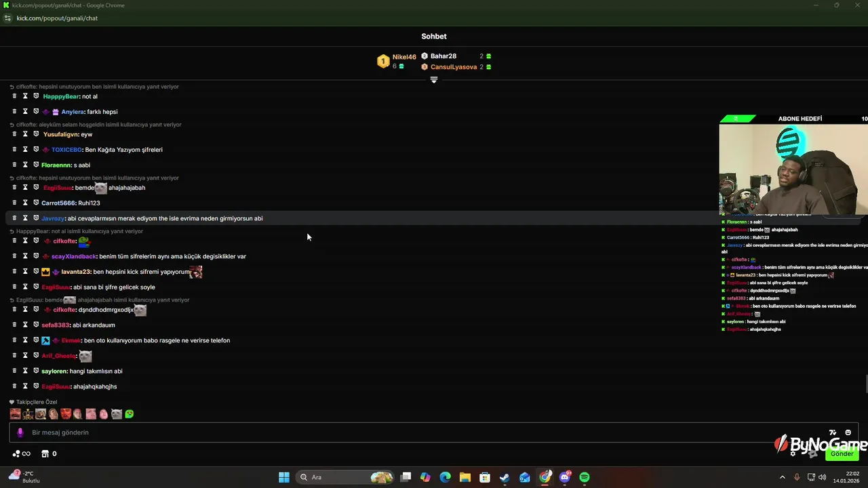
Task: Click the Gönder send button
Action: point(842,453)
